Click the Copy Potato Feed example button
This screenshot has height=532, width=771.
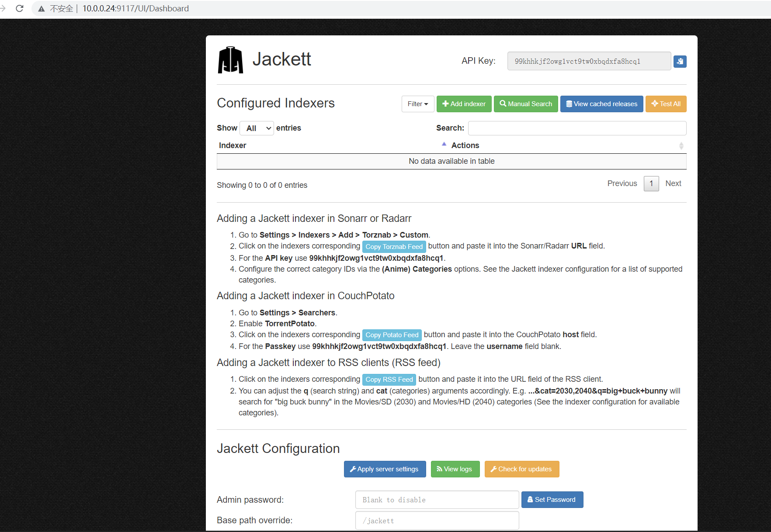pos(392,335)
